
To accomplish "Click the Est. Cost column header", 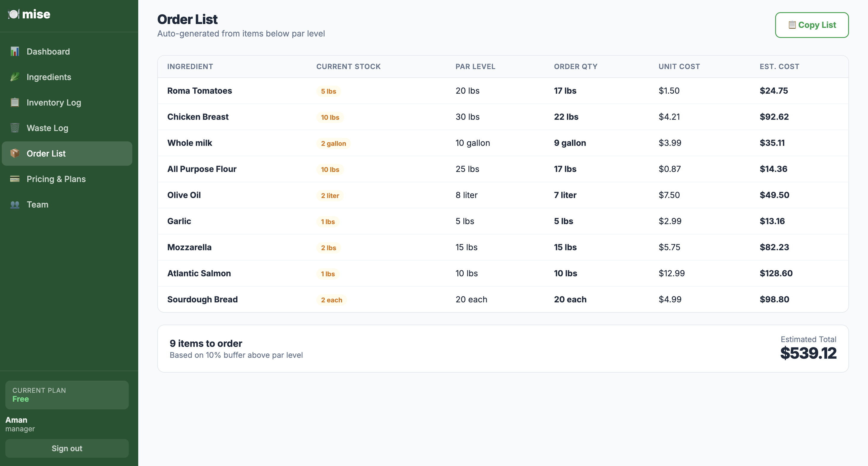I will (779, 67).
